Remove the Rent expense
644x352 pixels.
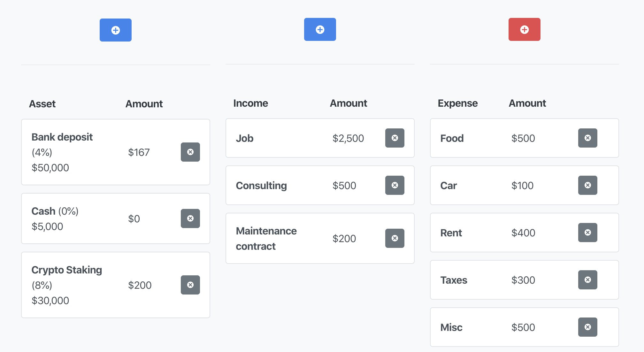click(588, 233)
